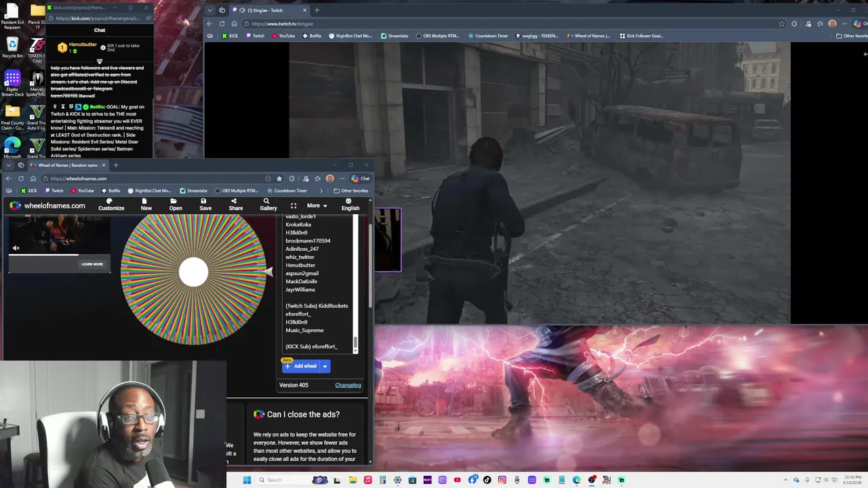Click the Open folder icon on wheelofnames
The image size is (868, 488).
[x=176, y=205]
